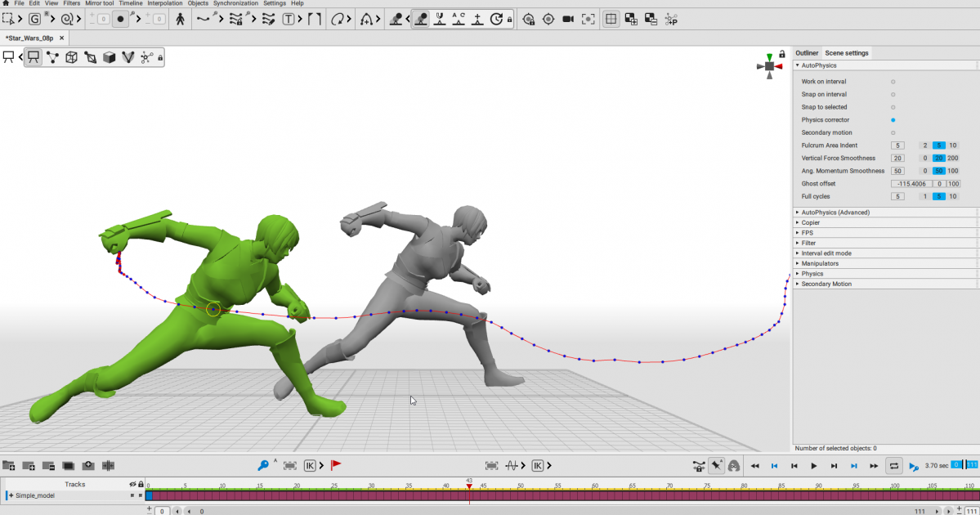Enable Work on interval option
980x515 pixels.
(893, 82)
